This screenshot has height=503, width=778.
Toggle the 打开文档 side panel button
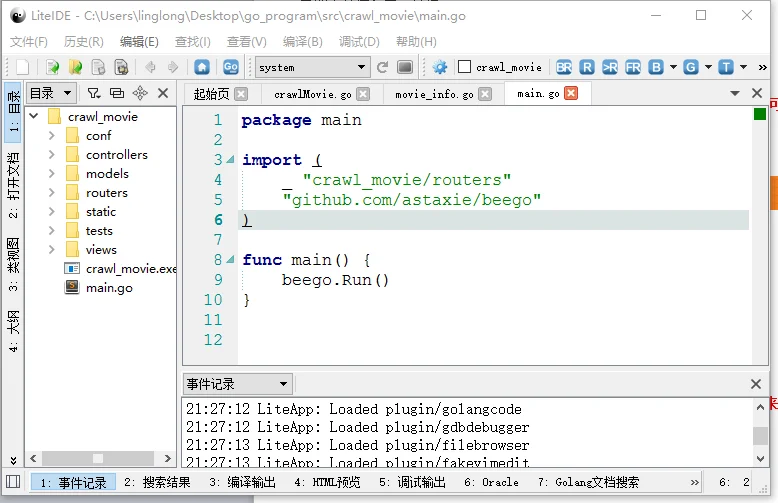pyautogui.click(x=13, y=185)
